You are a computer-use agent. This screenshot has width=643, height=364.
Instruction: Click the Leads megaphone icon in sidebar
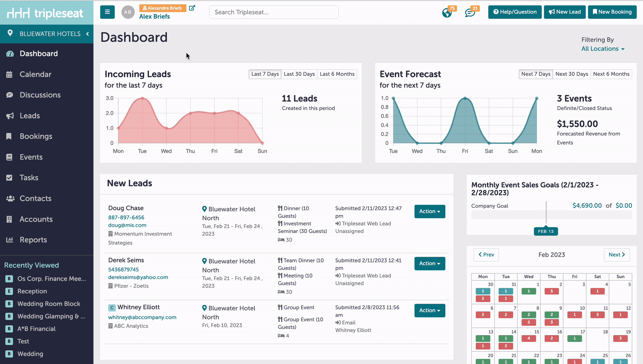tap(10, 116)
